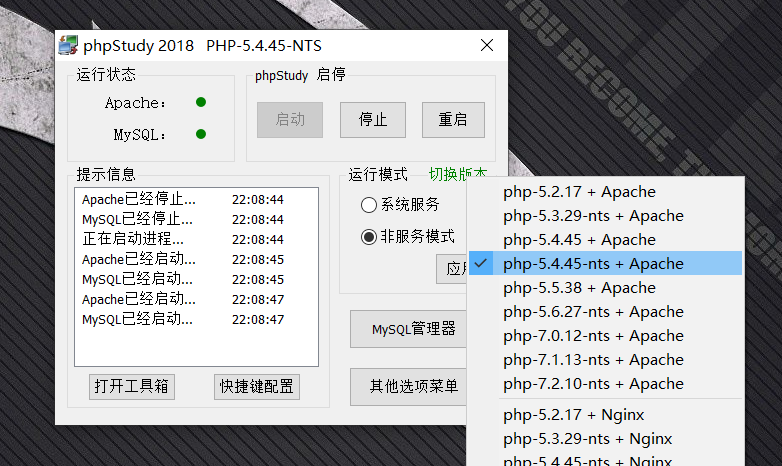Click the partially hidden 应用 button
782x466 pixels.
452,269
